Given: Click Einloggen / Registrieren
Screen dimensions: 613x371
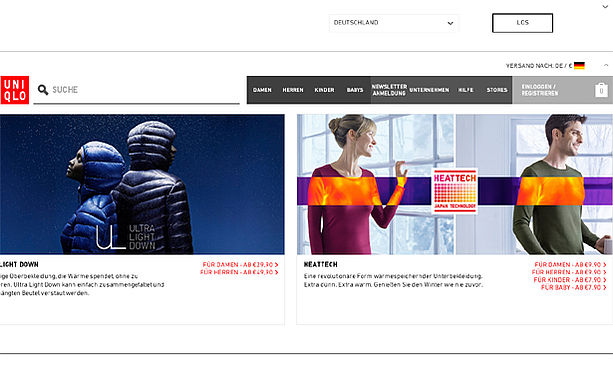Looking at the screenshot, I should (x=540, y=90).
